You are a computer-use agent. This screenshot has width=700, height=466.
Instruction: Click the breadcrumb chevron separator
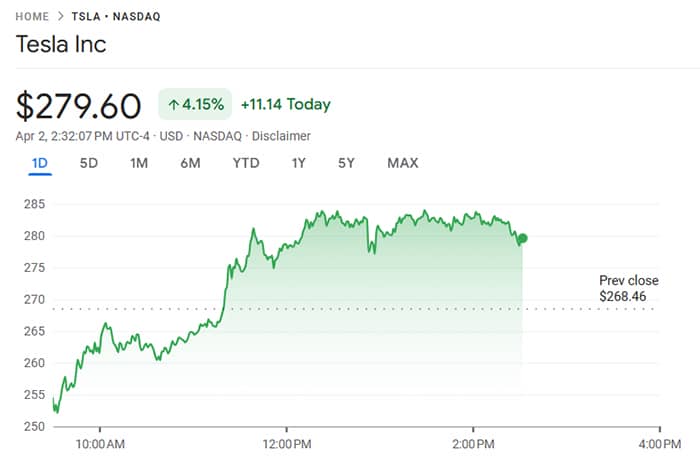click(61, 17)
